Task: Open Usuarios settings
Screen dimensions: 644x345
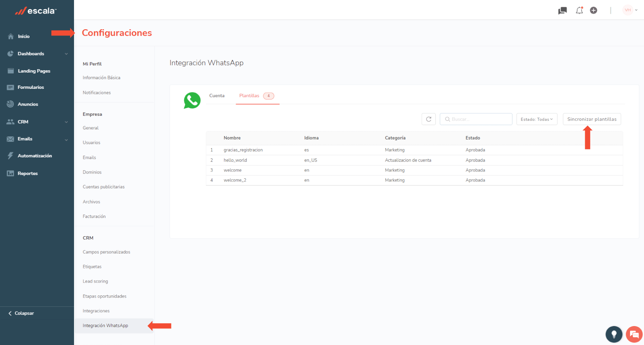Action: pos(92,143)
